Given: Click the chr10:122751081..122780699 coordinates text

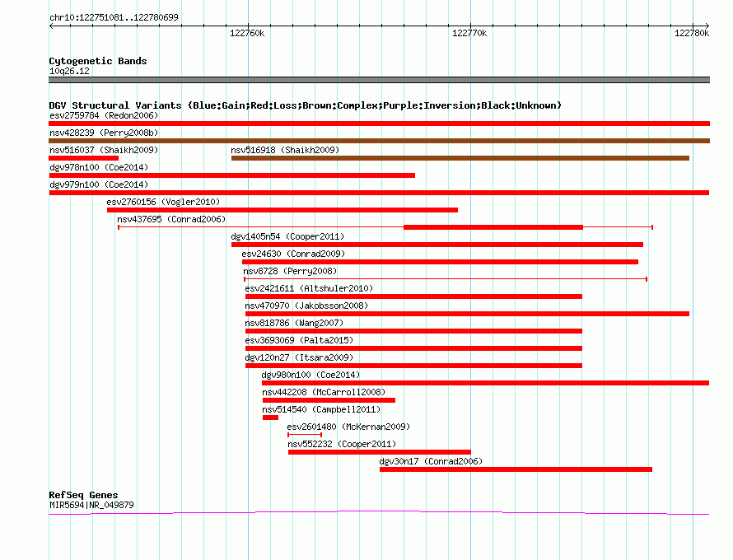Looking at the screenshot, I should 114,17.
